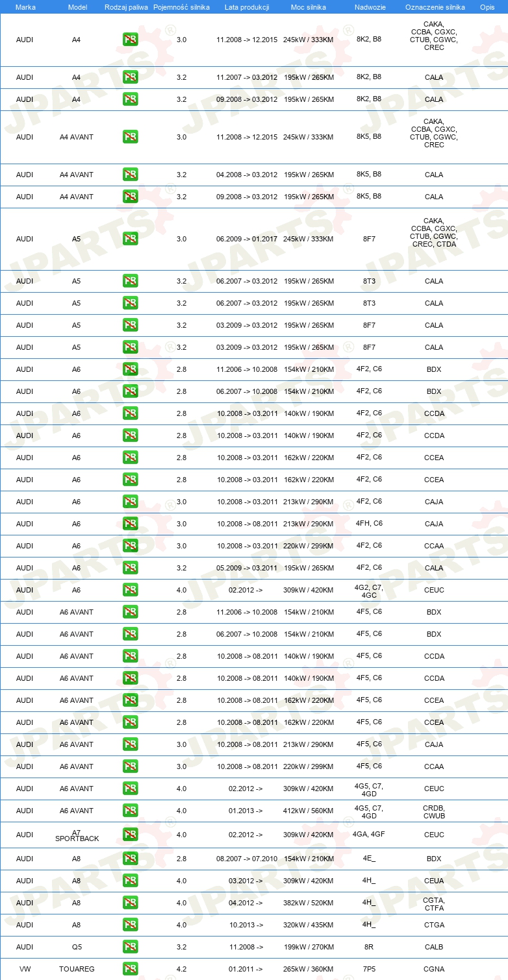Click engine code CALB
Viewport: 508px width, 980px height.
coord(434,947)
